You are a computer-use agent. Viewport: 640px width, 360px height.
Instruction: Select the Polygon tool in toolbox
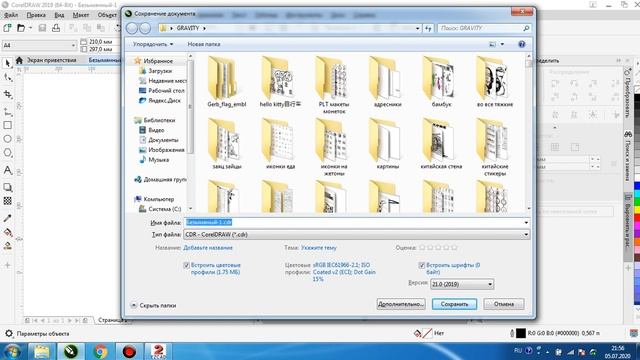tap(7, 153)
